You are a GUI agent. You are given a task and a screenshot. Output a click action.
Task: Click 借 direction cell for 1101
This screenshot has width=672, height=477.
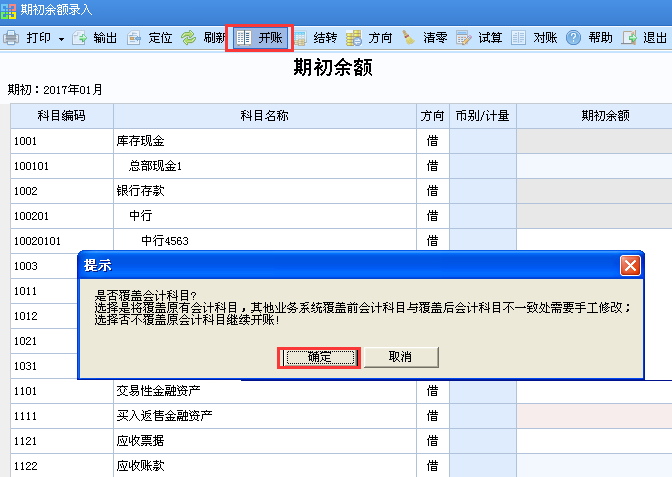pos(432,391)
